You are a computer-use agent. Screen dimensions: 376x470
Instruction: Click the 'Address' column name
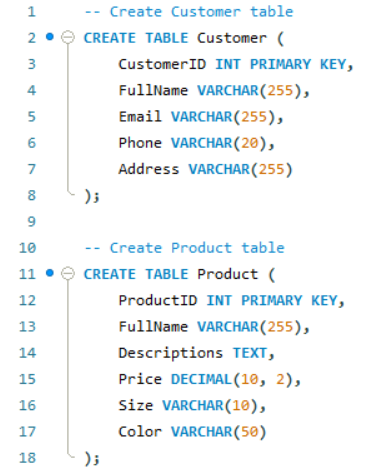click(x=149, y=169)
